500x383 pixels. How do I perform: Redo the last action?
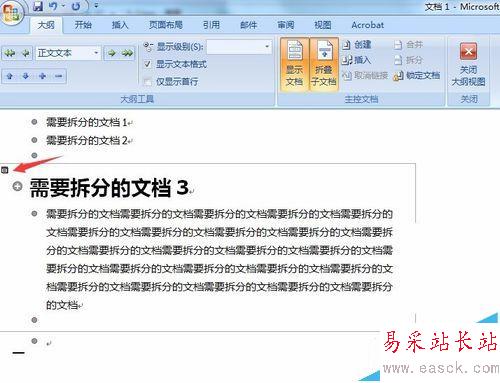(76, 6)
